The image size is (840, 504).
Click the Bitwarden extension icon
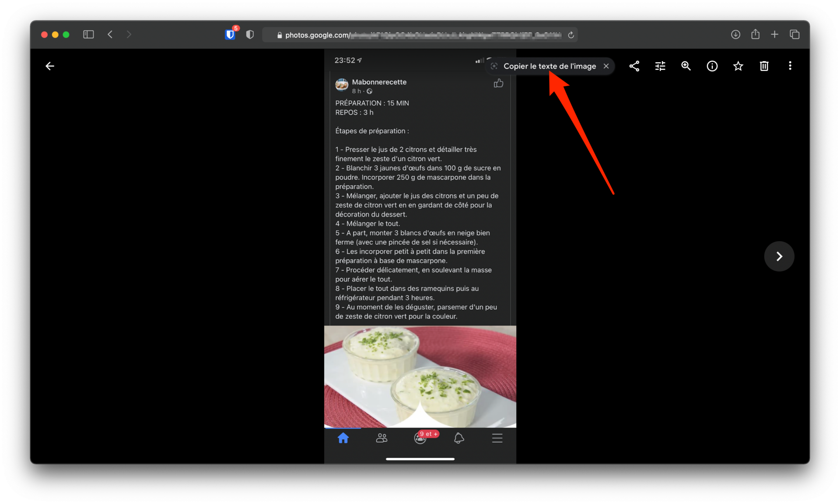pos(230,35)
